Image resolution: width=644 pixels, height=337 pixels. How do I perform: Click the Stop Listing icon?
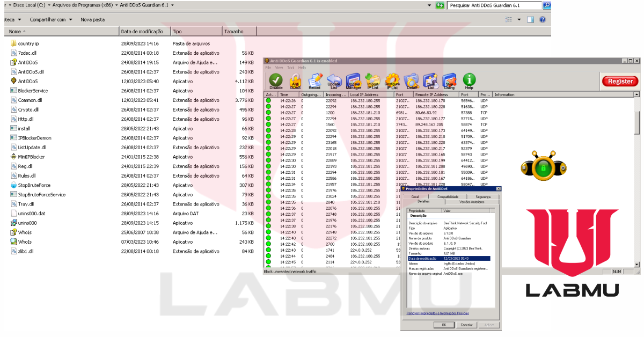(449, 81)
